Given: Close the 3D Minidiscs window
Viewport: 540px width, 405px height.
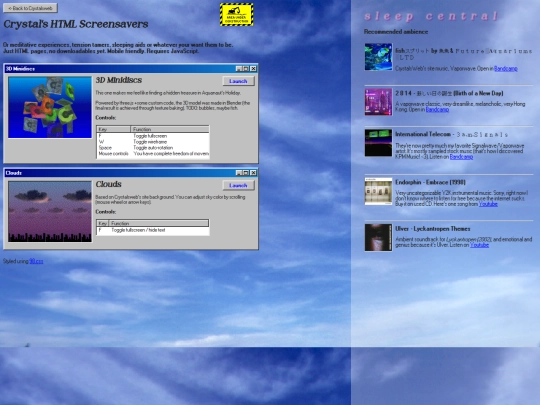Looking at the screenshot, I should pos(253,69).
